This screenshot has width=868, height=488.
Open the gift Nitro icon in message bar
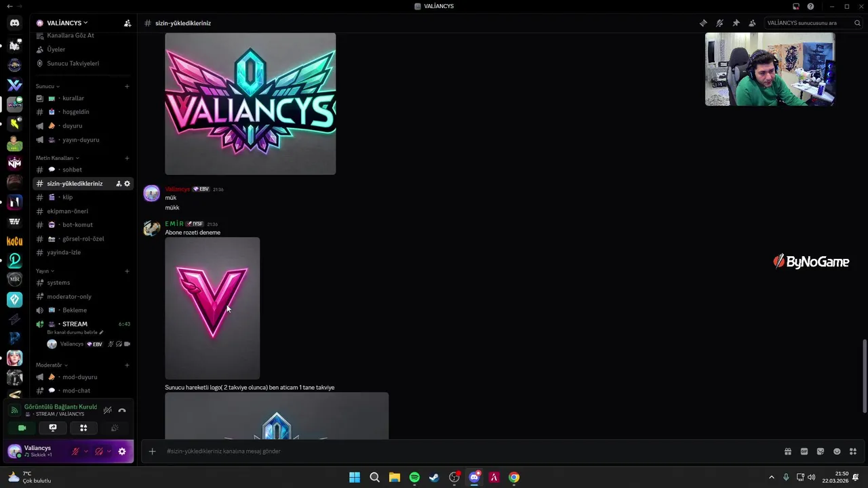[788, 451]
